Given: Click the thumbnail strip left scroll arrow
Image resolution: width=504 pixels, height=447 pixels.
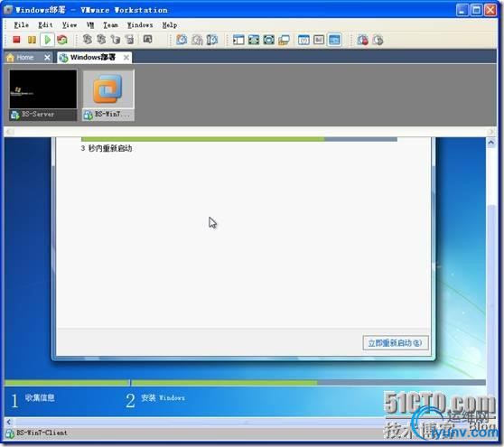Looking at the screenshot, I should (10, 132).
